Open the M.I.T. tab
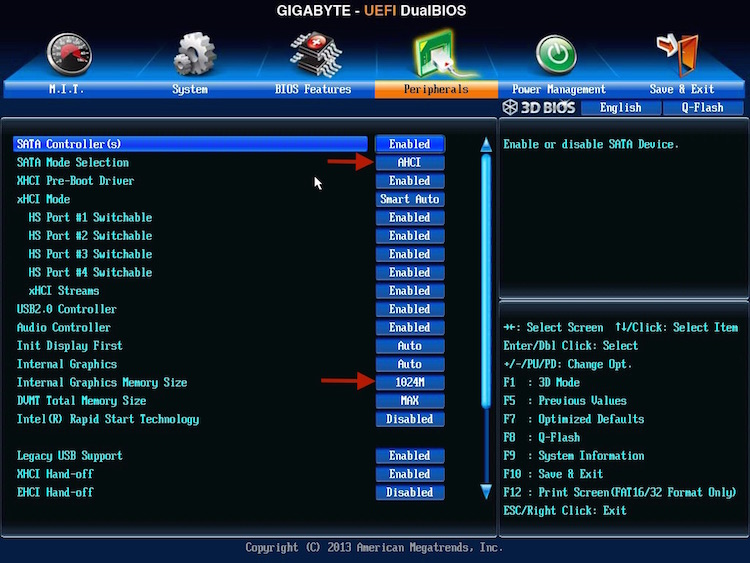The width and height of the screenshot is (750, 563). click(66, 89)
